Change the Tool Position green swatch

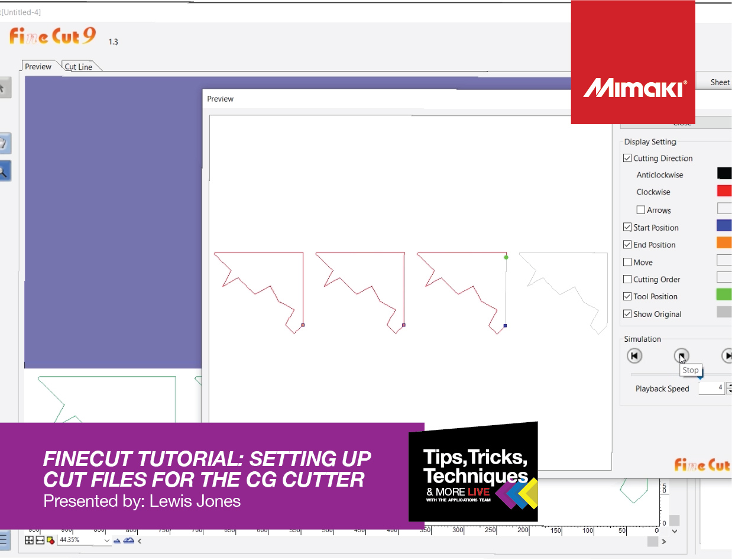click(x=724, y=294)
